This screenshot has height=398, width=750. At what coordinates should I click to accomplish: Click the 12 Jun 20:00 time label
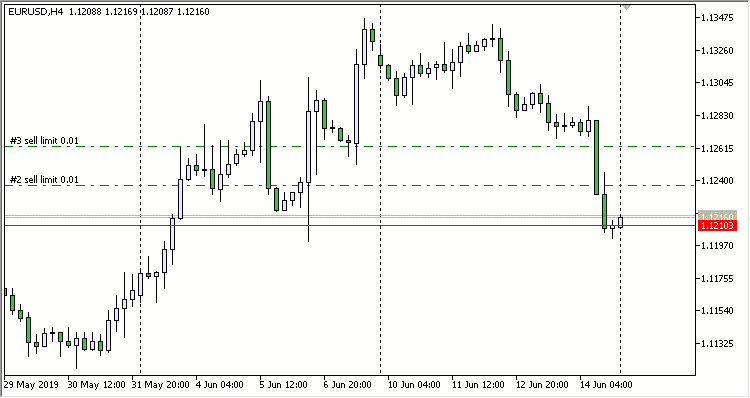point(542,385)
